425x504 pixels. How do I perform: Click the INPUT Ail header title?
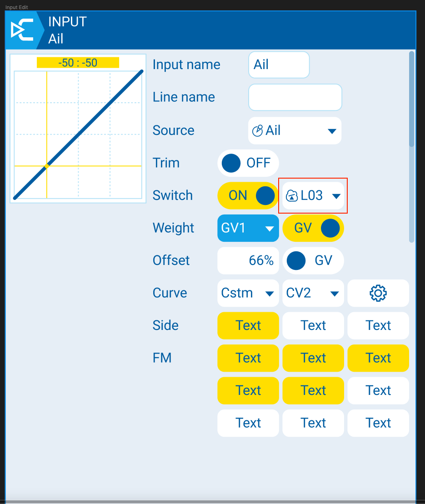68,30
